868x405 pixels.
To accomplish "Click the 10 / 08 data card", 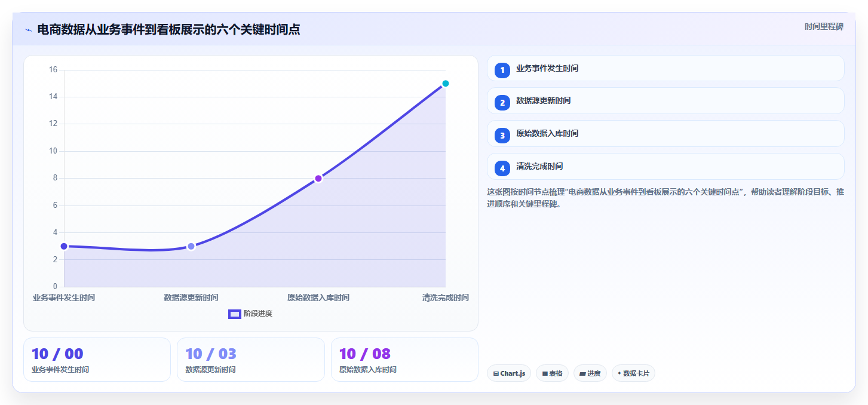I will (404, 360).
